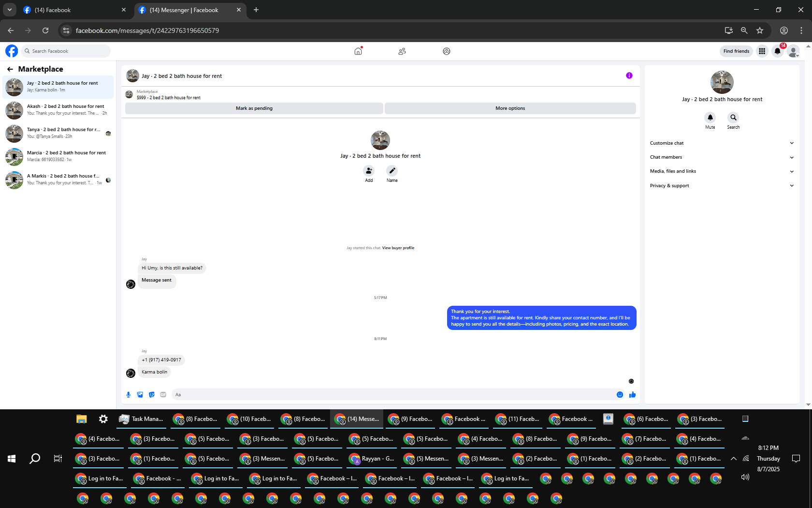Open Tanya conversation in chat list
Image resolution: width=812 pixels, height=508 pixels.
[x=58, y=134]
